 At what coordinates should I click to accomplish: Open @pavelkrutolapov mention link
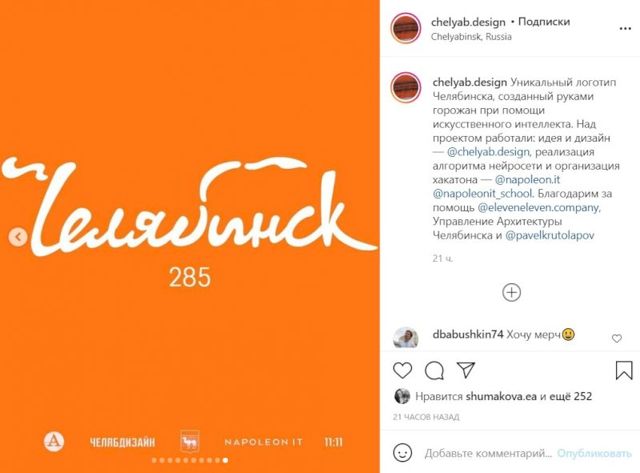(x=549, y=235)
